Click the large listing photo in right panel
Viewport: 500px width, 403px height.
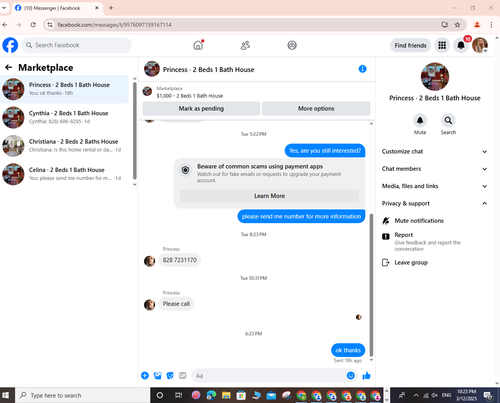coord(435,76)
